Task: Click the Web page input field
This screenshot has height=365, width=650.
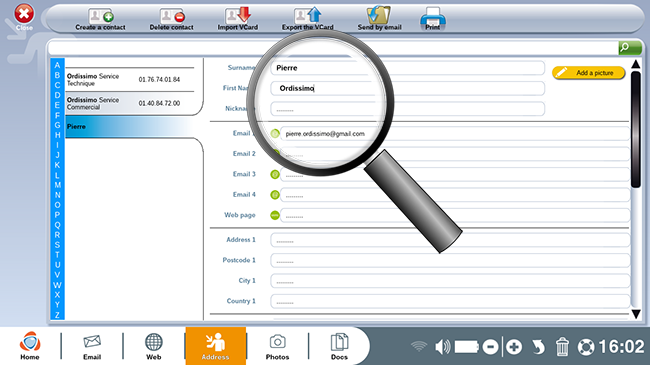Action: coord(455,216)
